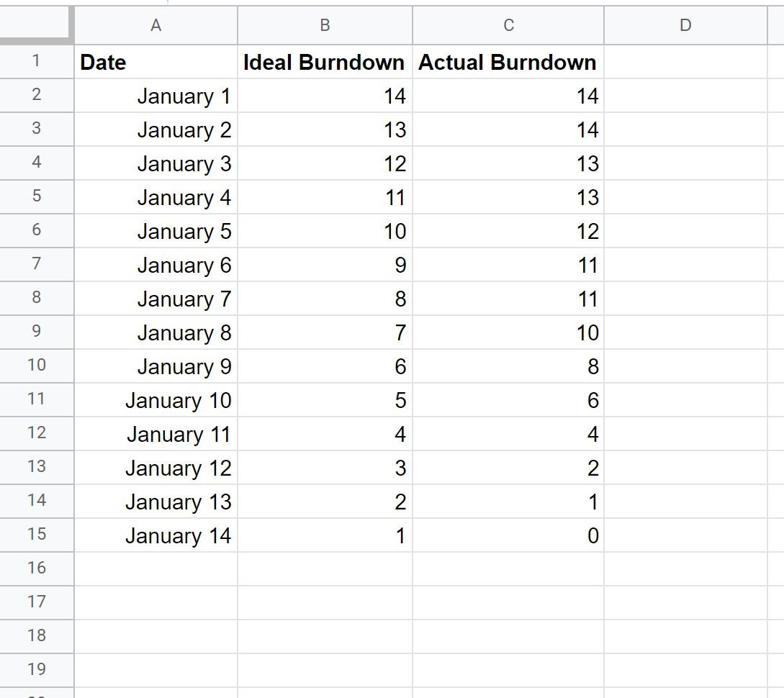
Task: Select row 19 header
Action: tap(36, 669)
